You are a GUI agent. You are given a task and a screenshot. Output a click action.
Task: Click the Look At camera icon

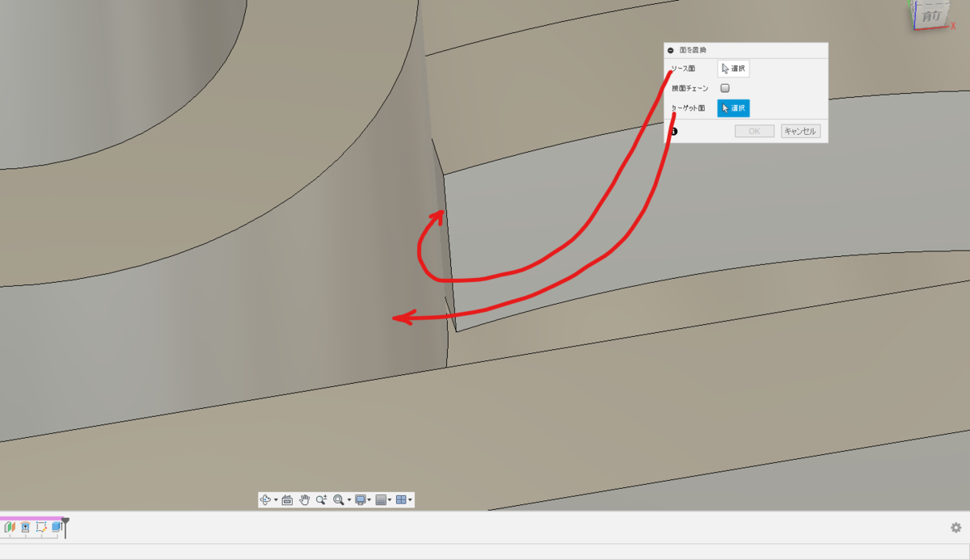pyautogui.click(x=287, y=499)
